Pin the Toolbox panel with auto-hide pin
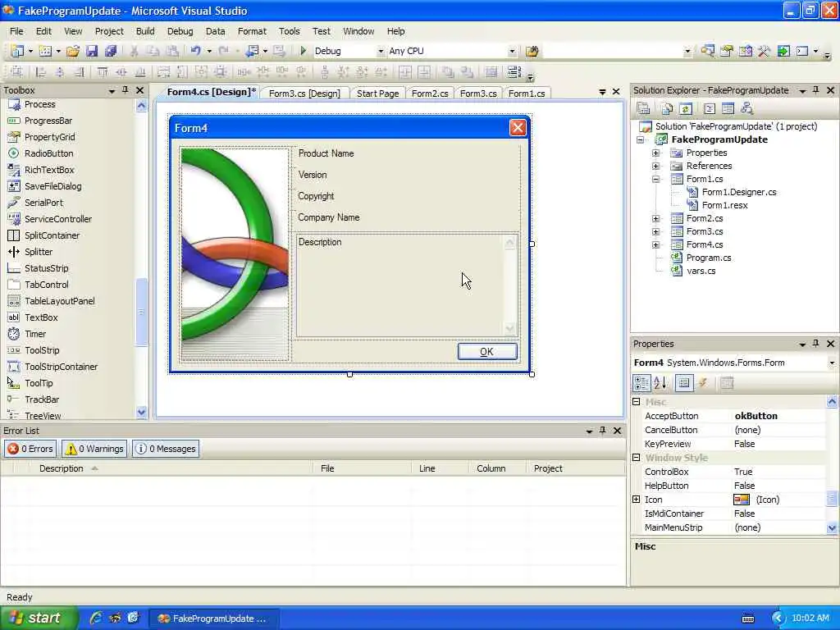The width and height of the screenshot is (840, 630). tap(125, 90)
